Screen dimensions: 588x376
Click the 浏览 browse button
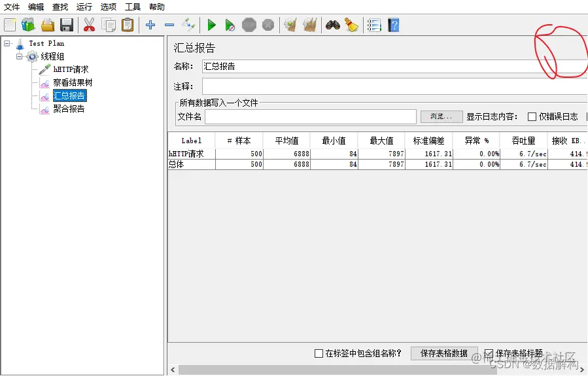pyautogui.click(x=441, y=116)
